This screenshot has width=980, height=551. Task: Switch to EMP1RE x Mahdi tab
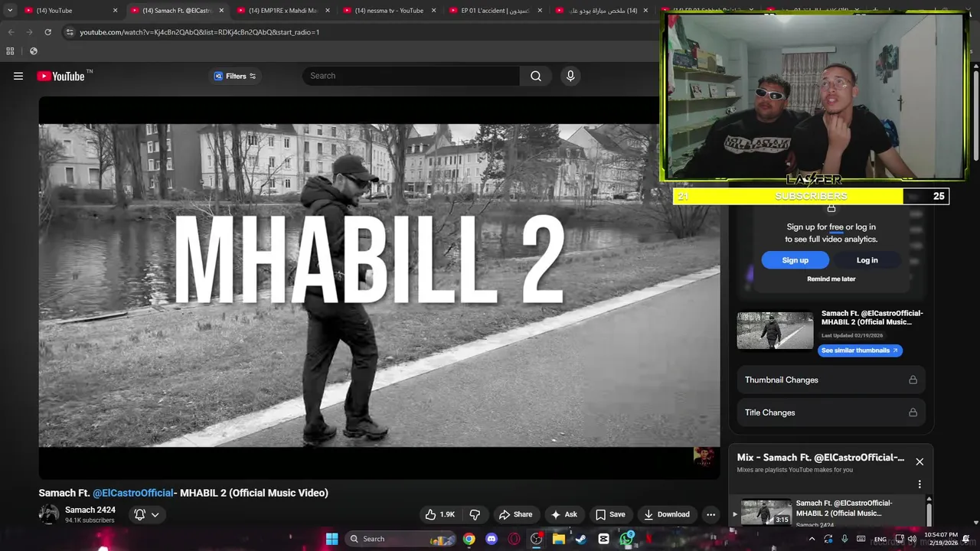point(282,11)
